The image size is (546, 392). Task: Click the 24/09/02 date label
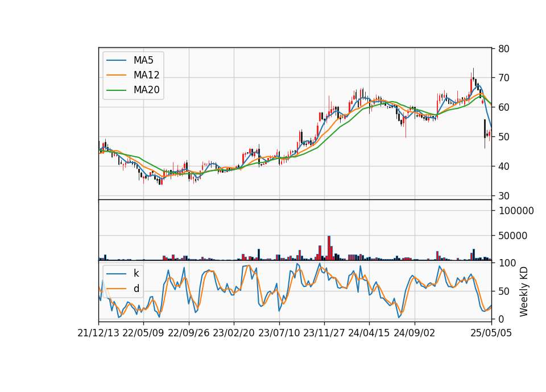(x=415, y=333)
